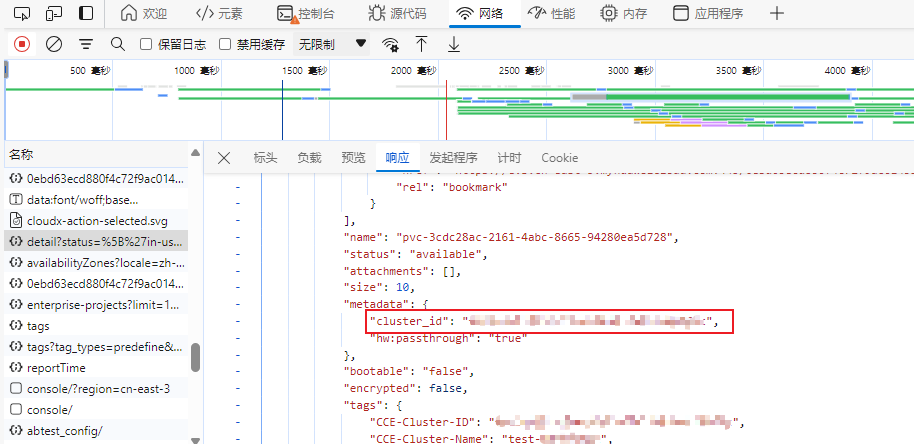Open the 内存 memory tab

pos(624,13)
